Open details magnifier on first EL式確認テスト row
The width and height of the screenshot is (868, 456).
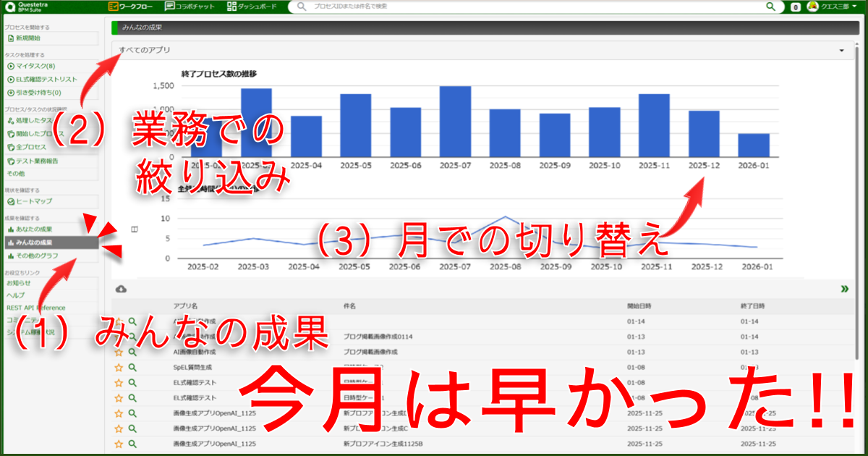[132, 382]
